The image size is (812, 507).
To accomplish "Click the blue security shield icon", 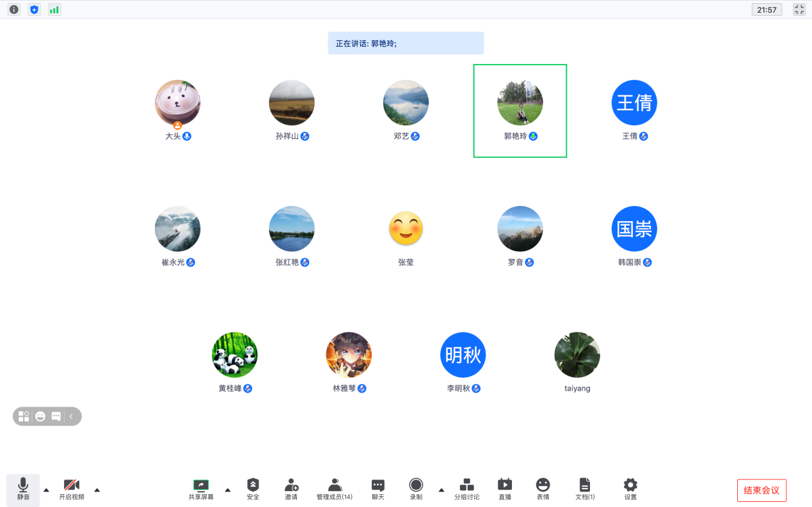I will [x=34, y=10].
